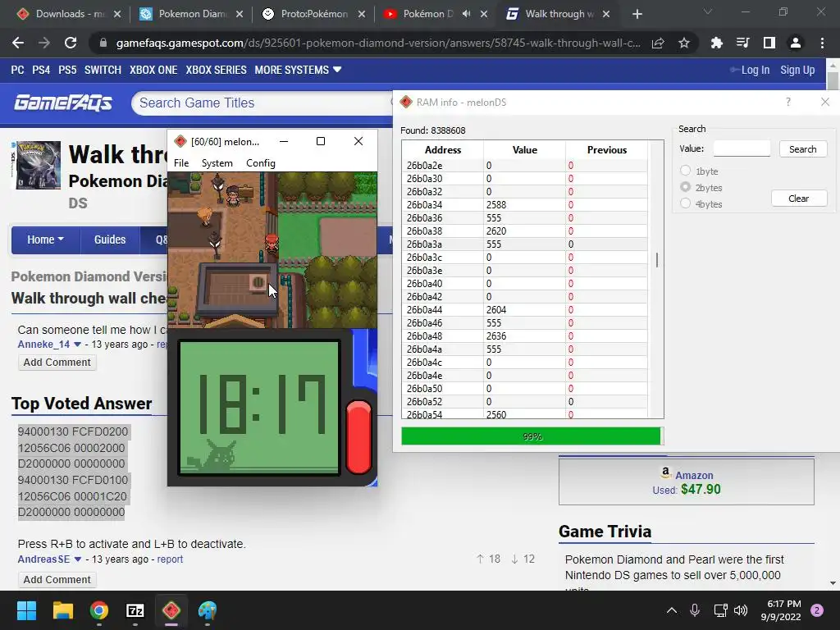Share this page via address bar icon
Image resolution: width=840 pixels, height=630 pixels.
click(658, 43)
